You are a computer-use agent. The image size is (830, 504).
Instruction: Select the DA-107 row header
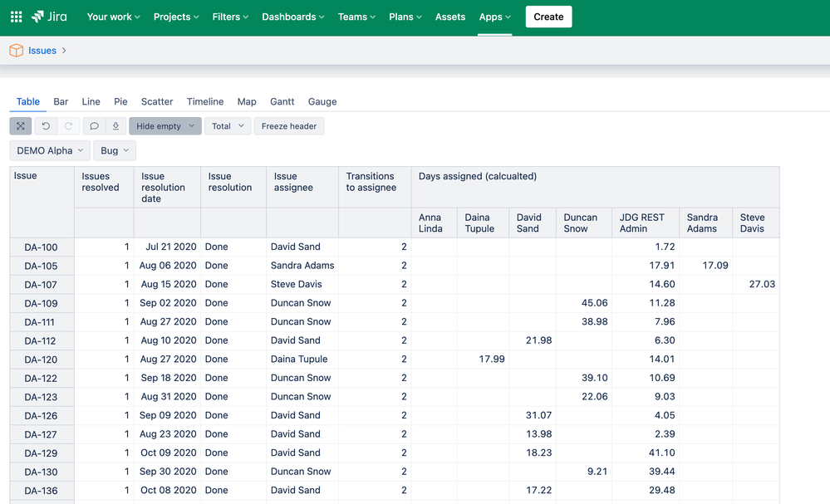42,284
